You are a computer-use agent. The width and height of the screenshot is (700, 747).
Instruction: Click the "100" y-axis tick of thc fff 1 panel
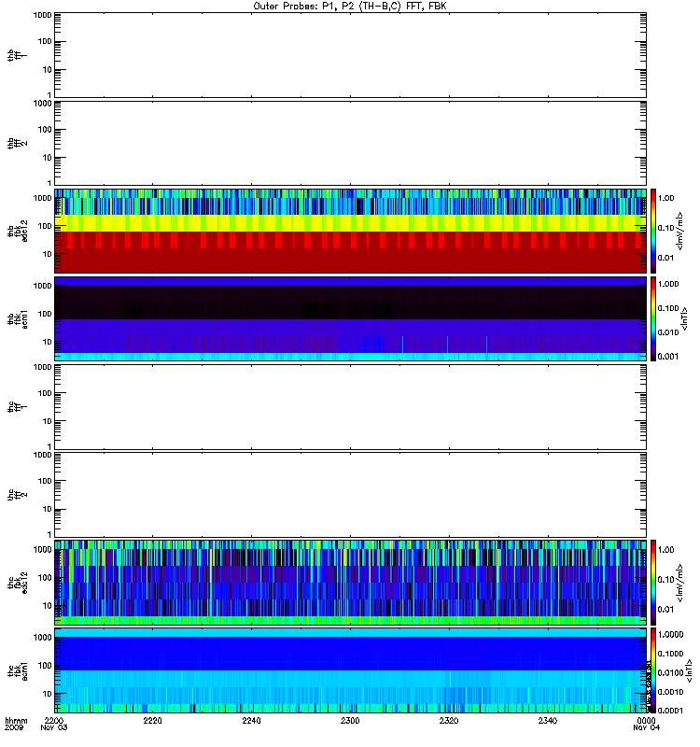[45, 393]
